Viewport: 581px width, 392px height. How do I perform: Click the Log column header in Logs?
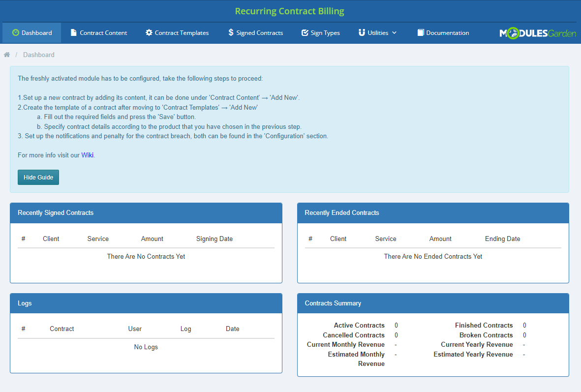[x=185, y=329]
